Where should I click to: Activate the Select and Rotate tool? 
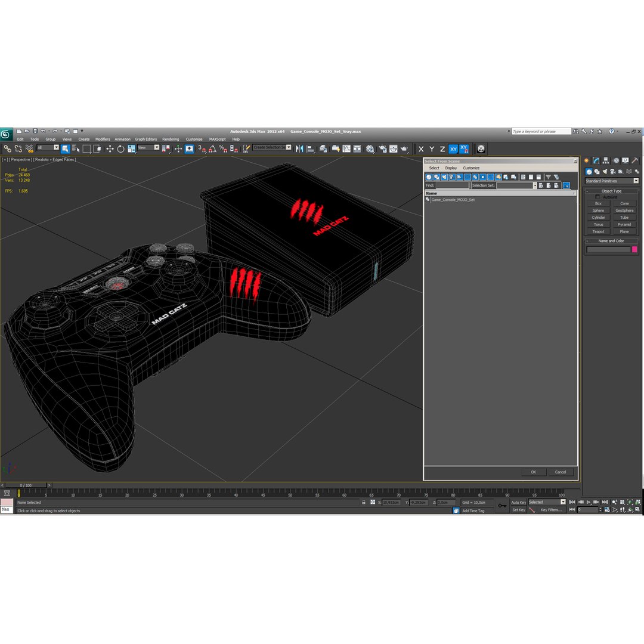coord(120,148)
